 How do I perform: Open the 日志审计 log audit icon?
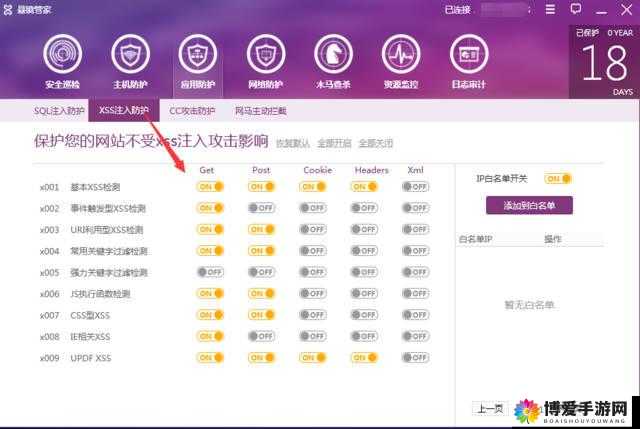pyautogui.click(x=469, y=54)
